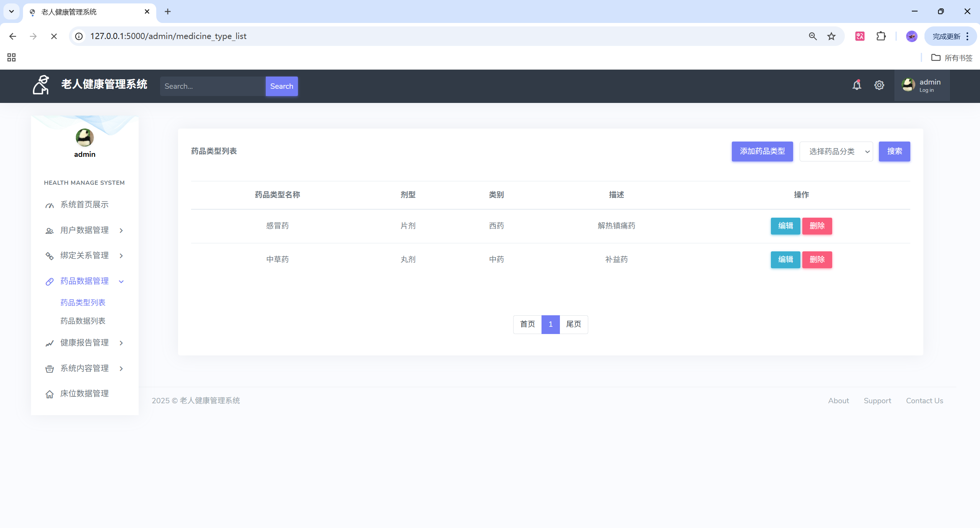Click the admin avatar in sidebar
Image resolution: width=980 pixels, height=528 pixels.
tap(85, 138)
